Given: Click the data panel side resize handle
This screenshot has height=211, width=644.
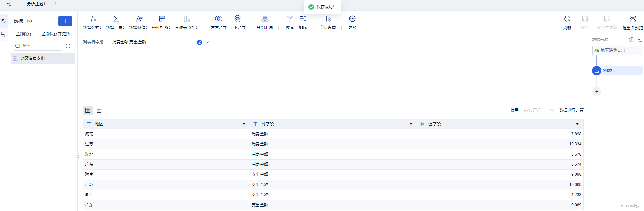Looking at the screenshot, I should pos(77,156).
